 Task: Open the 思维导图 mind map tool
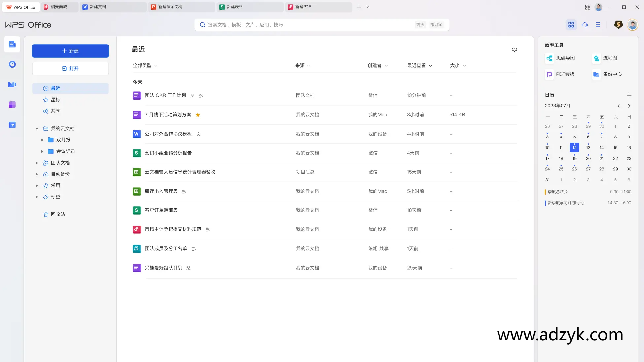point(561,58)
